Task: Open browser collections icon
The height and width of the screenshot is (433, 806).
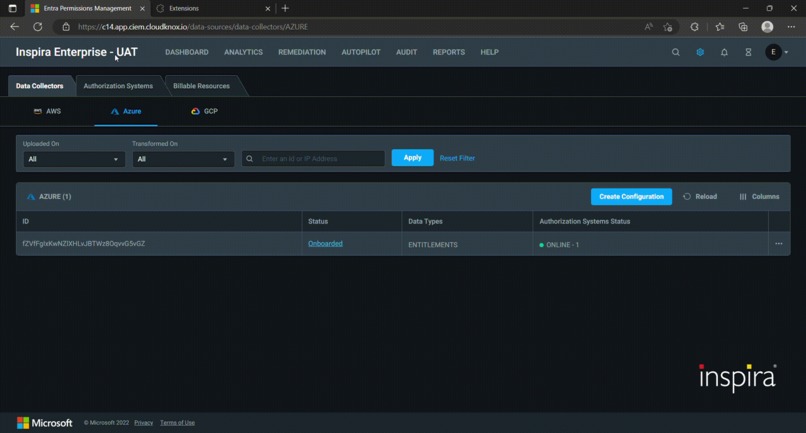Action: tap(743, 27)
